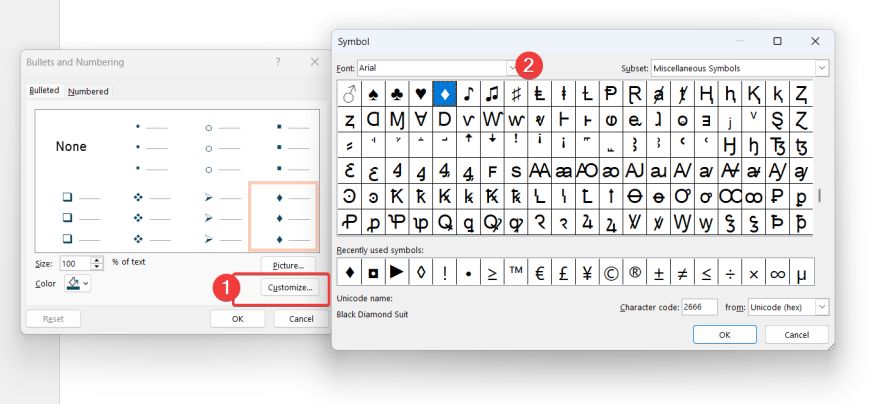Pick the right-pointing triangle in recently used
The width and height of the screenshot is (870, 404).
tap(397, 272)
